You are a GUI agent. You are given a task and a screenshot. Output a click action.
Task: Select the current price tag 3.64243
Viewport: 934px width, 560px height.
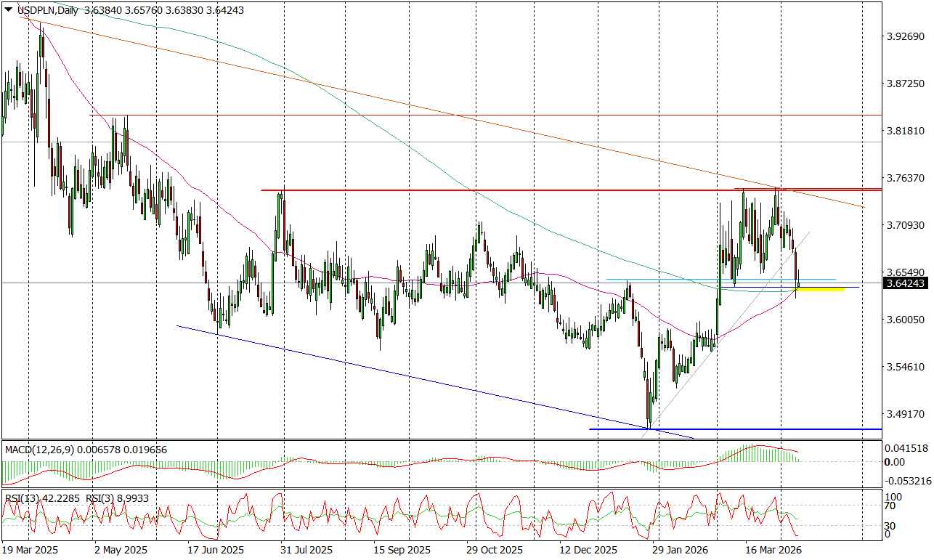905,283
